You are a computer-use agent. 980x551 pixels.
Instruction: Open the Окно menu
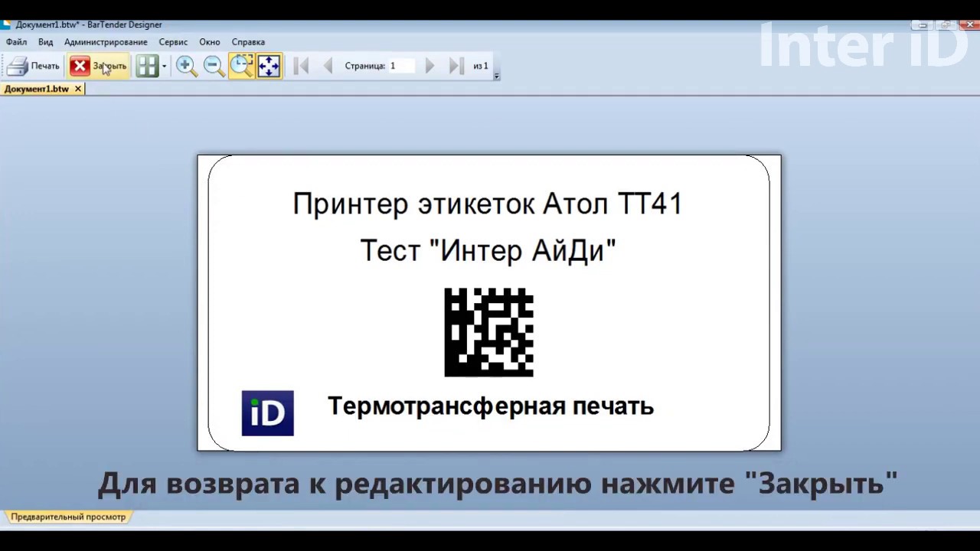pyautogui.click(x=209, y=42)
